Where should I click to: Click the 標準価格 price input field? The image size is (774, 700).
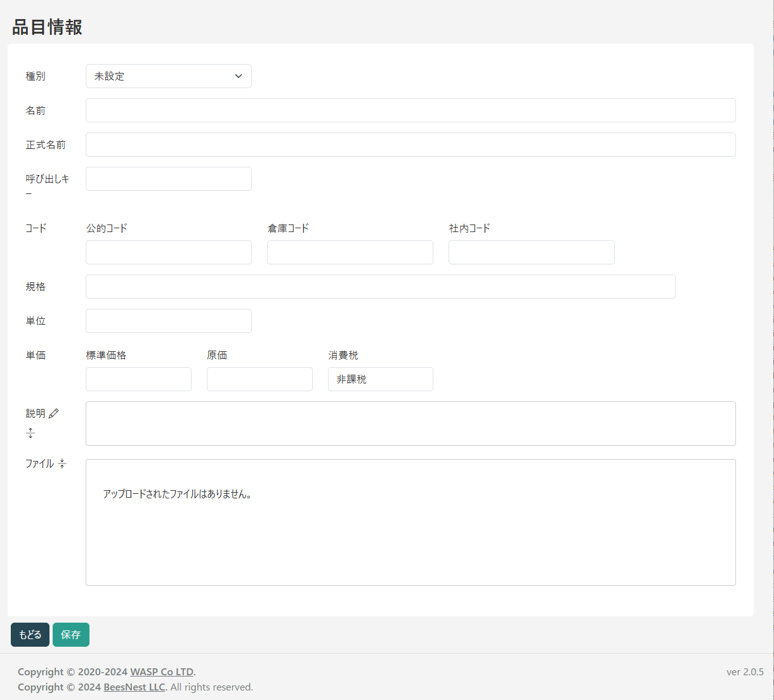138,379
